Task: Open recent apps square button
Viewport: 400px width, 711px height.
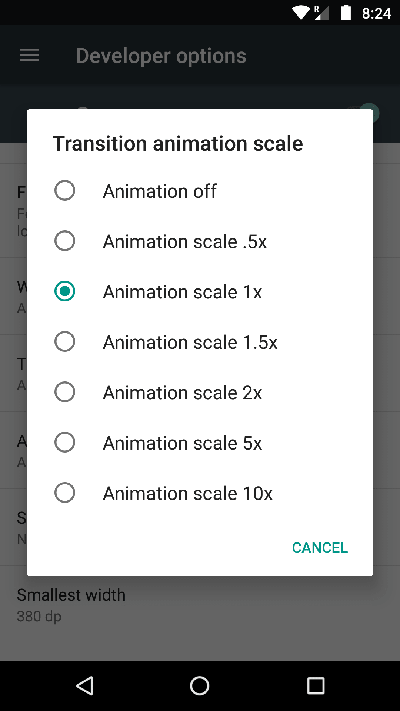Action: click(x=315, y=686)
